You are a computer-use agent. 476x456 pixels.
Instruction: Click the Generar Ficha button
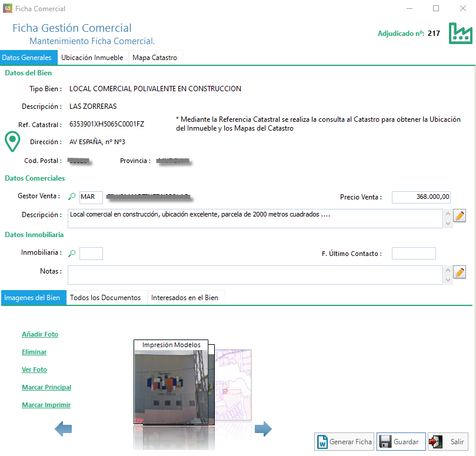tap(344, 442)
